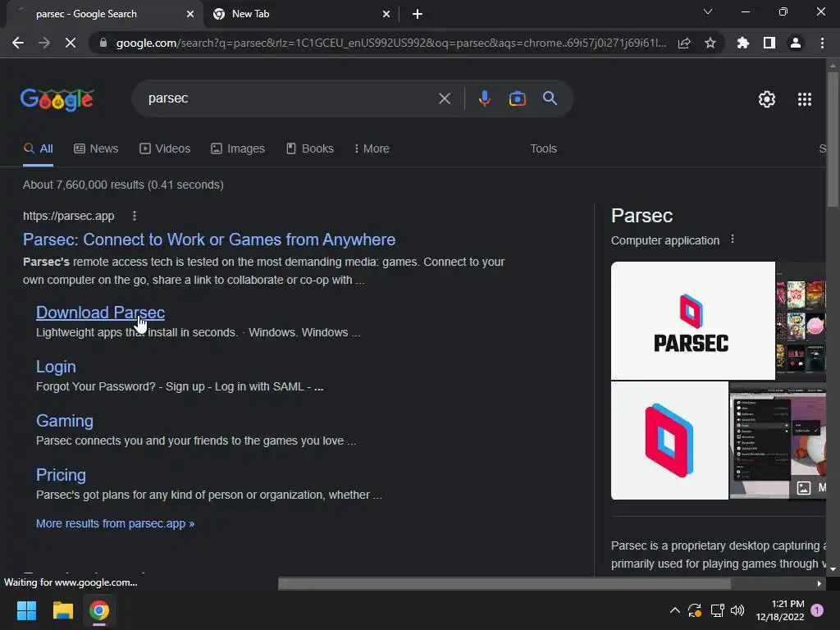
Task: Open the Gaming sitelink
Action: tap(64, 421)
